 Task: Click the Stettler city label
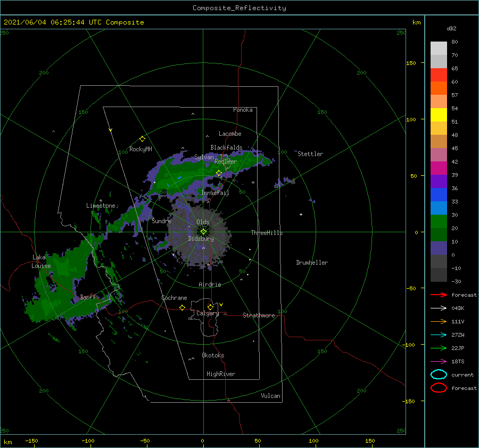[310, 154]
